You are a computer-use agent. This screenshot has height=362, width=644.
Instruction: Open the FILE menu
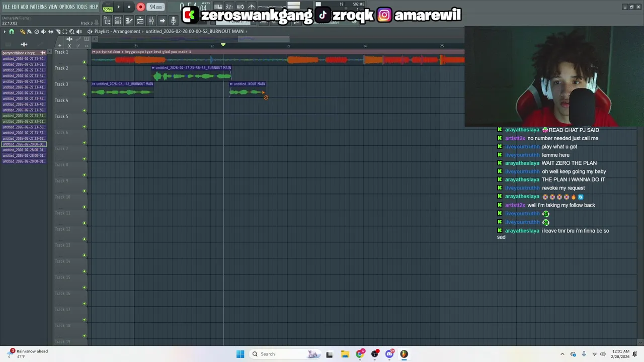coord(6,7)
